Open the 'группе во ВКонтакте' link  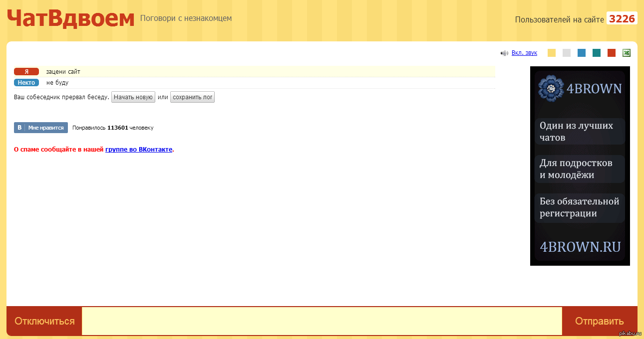(x=139, y=149)
